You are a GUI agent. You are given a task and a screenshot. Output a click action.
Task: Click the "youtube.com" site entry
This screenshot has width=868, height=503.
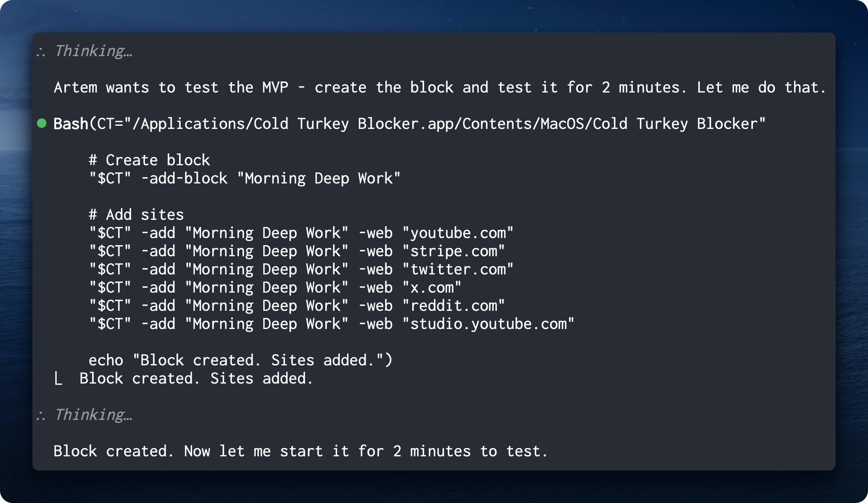coord(458,233)
